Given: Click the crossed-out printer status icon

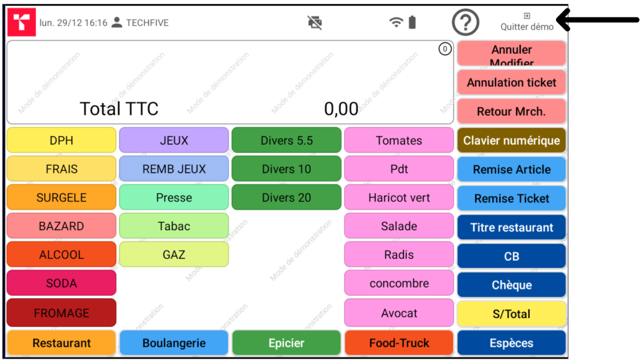Looking at the screenshot, I should [315, 23].
